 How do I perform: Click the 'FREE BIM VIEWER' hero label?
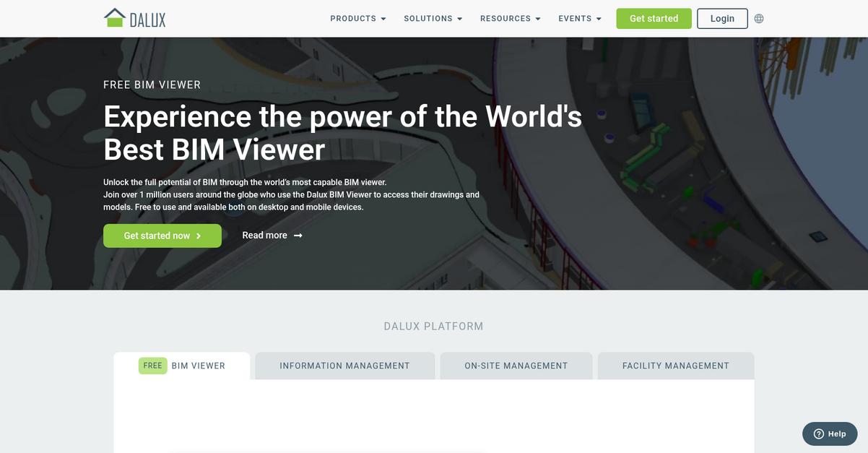152,85
